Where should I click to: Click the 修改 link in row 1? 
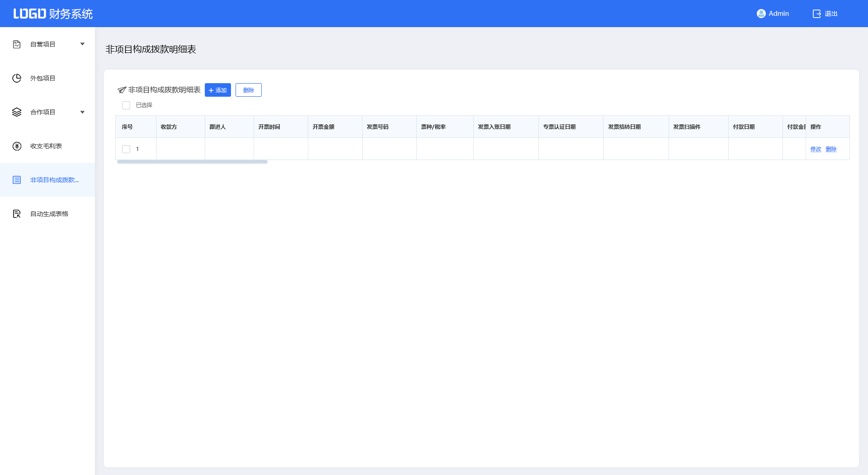(x=816, y=149)
